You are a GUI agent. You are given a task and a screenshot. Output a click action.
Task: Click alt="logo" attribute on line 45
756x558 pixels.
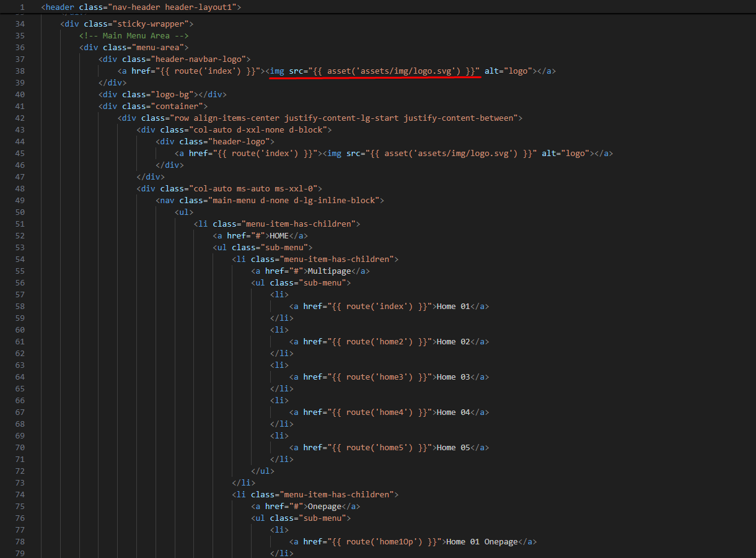click(565, 153)
